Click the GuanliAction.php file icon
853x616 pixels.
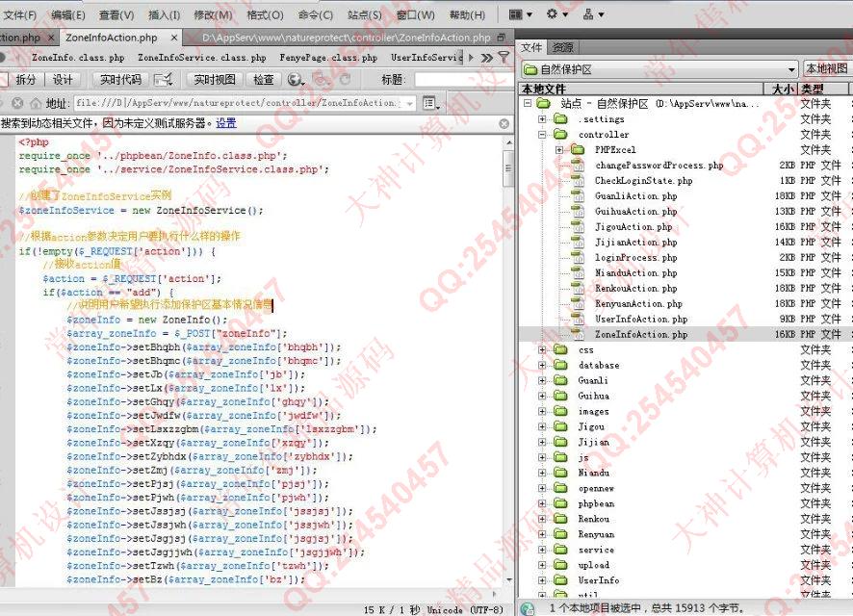pos(578,195)
